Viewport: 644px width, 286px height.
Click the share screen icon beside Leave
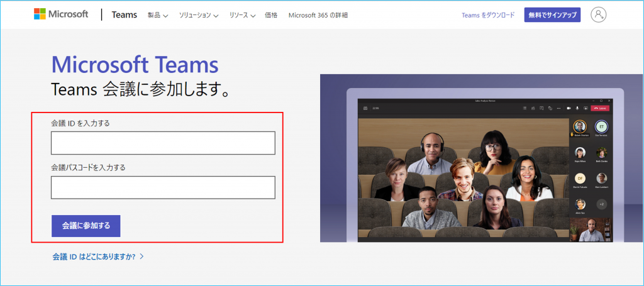[x=586, y=108]
